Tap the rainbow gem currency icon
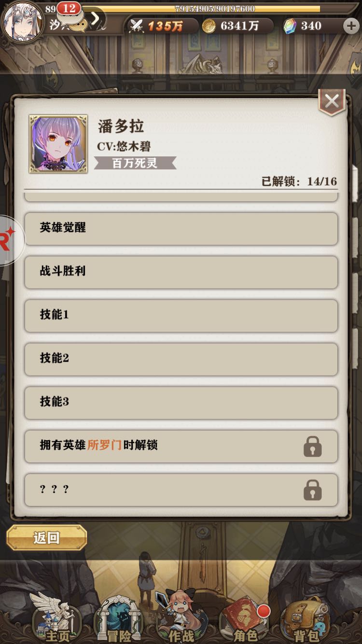362x644 pixels. point(290,26)
